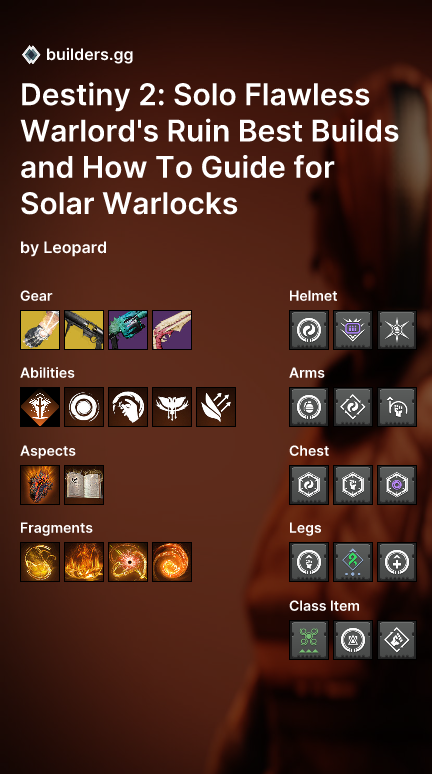Screen dimensions: 432x774
Task: Select the exotic black rifle gear icon
Action: [84, 330]
